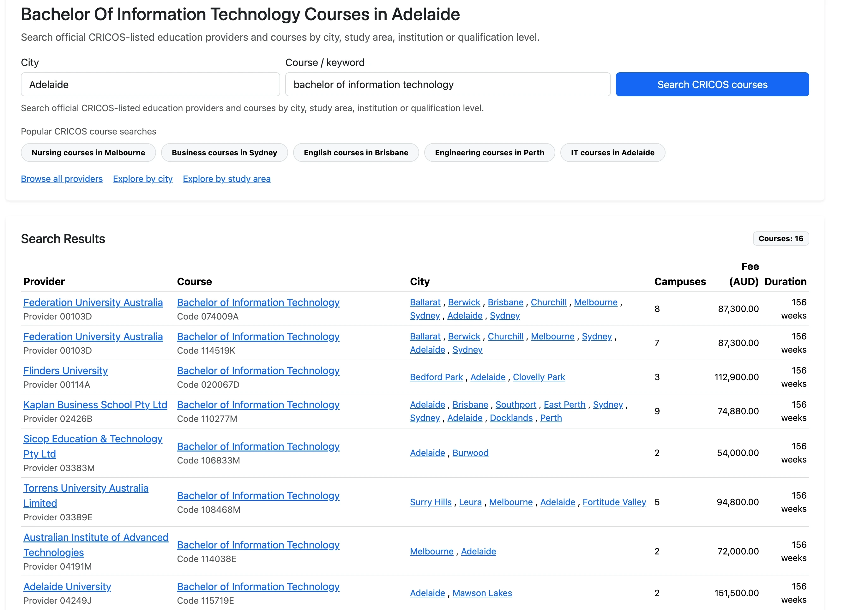Open Federation University Australia link for code 114519K
Image resolution: width=868 pixels, height=610 pixels.
(93, 336)
